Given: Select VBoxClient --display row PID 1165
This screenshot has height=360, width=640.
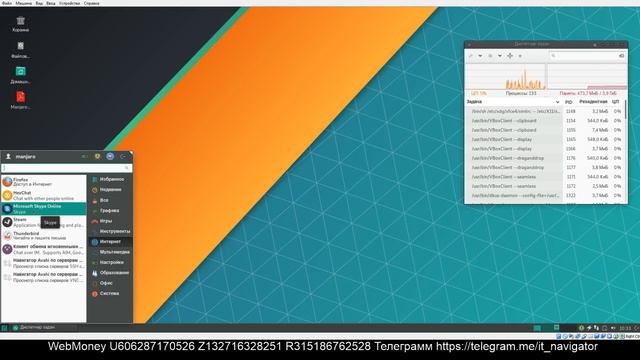Looking at the screenshot, I should [x=544, y=139].
